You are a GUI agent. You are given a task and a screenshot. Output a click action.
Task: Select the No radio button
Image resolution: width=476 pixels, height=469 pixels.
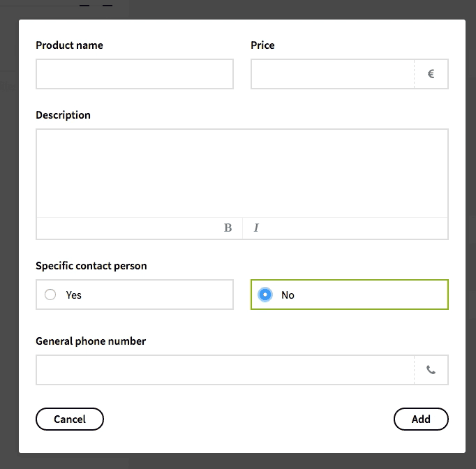pyautogui.click(x=265, y=295)
